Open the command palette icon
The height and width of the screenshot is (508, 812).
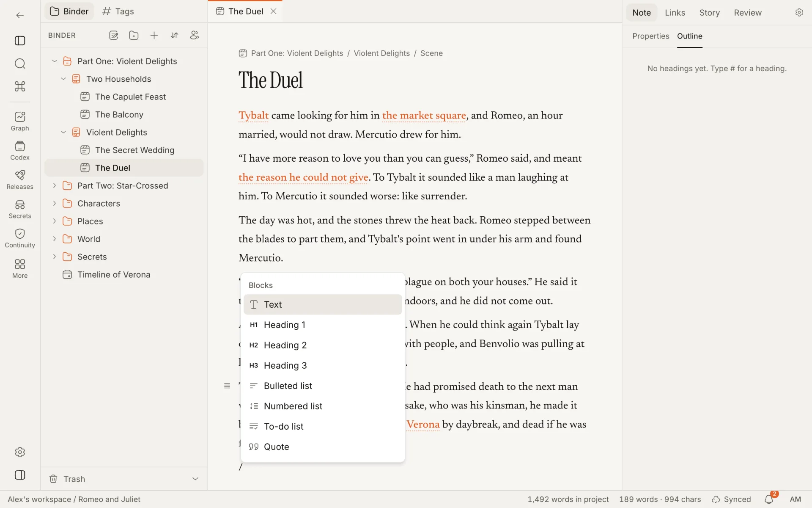coord(20,86)
